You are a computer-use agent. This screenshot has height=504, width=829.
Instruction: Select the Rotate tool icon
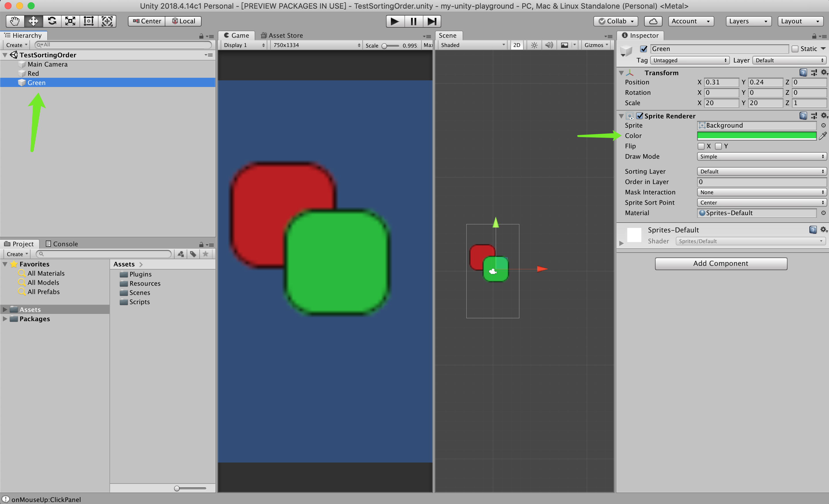52,21
